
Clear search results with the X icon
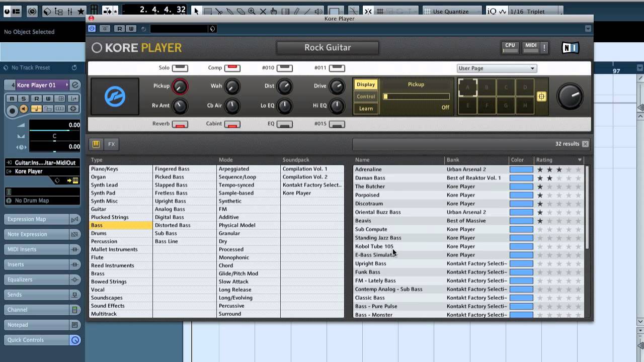[x=585, y=144]
